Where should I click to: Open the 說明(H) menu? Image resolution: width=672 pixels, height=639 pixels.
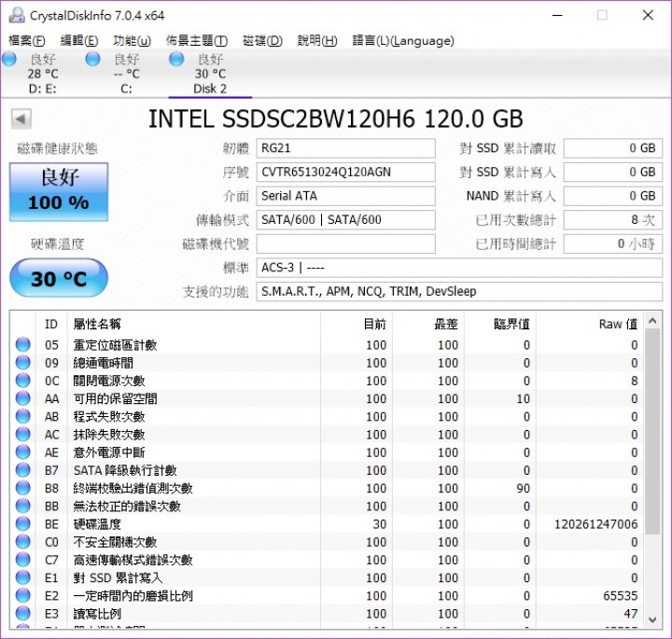click(317, 41)
